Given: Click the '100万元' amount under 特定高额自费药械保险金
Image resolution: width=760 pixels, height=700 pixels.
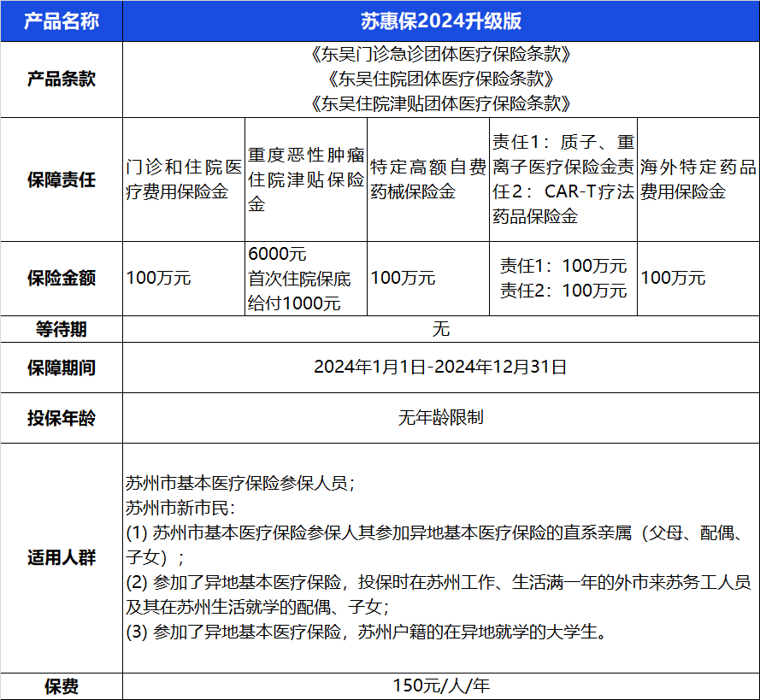Looking at the screenshot, I should click(x=403, y=279).
